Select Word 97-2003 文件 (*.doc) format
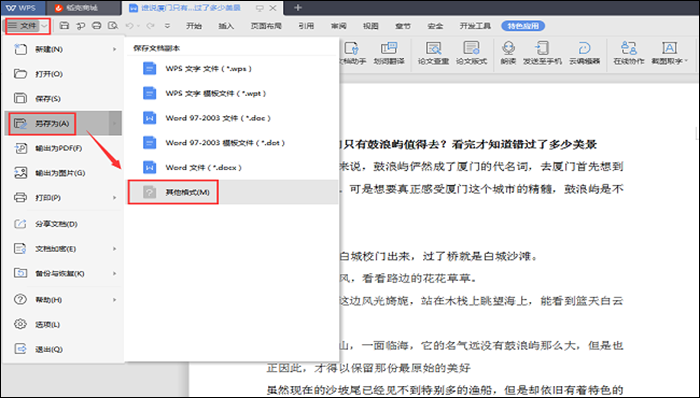 coord(232,118)
